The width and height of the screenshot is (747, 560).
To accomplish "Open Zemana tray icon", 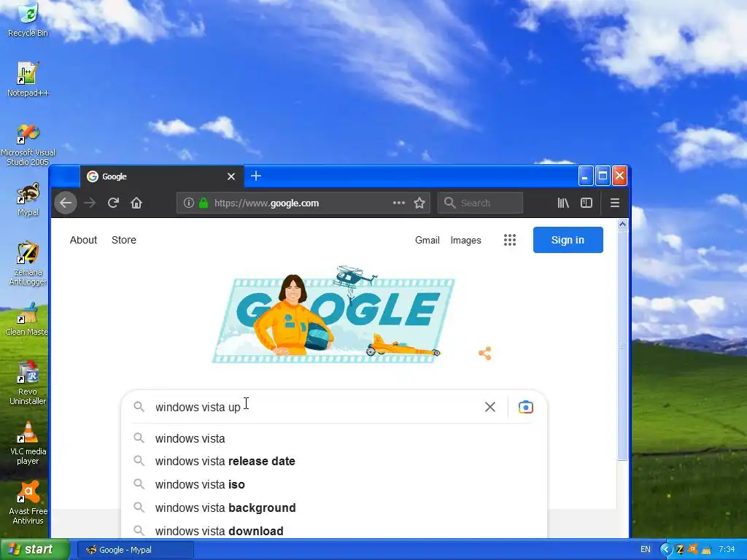I will point(680,550).
